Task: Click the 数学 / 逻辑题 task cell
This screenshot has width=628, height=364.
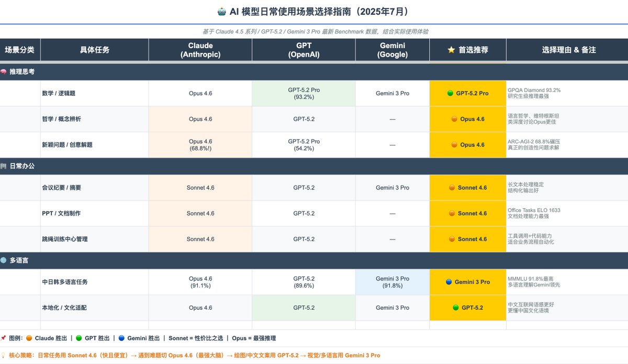Action: [x=95, y=93]
